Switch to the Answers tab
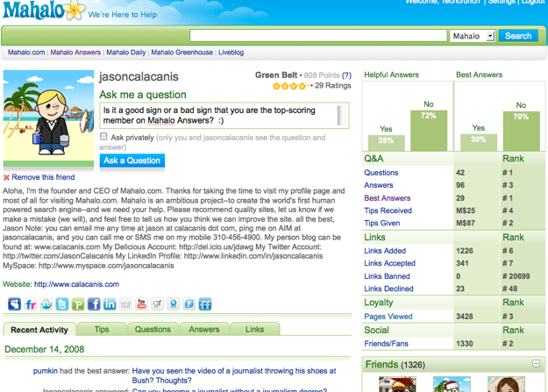 pyautogui.click(x=204, y=329)
